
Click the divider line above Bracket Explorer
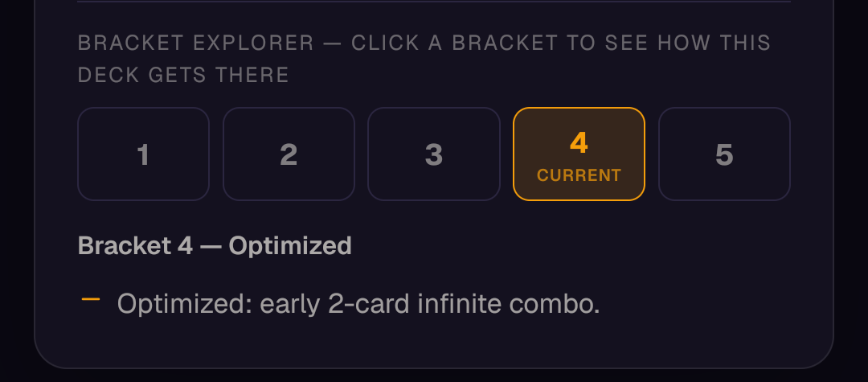[x=434, y=2]
